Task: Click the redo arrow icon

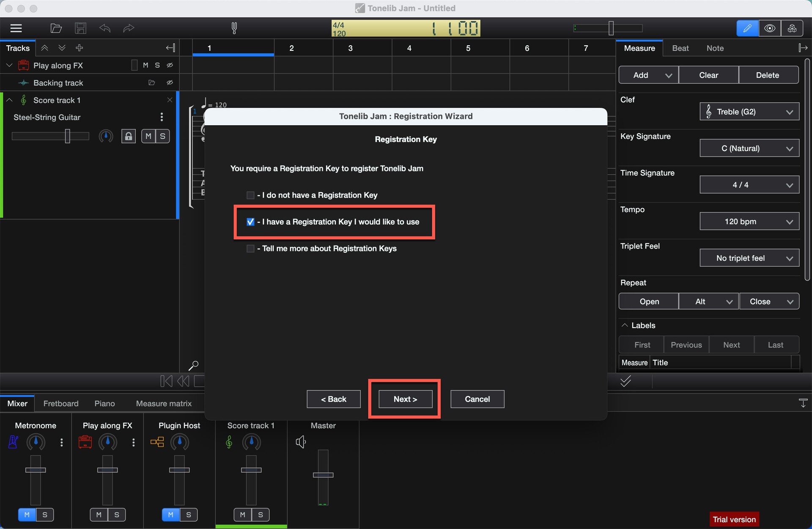Action: tap(129, 28)
